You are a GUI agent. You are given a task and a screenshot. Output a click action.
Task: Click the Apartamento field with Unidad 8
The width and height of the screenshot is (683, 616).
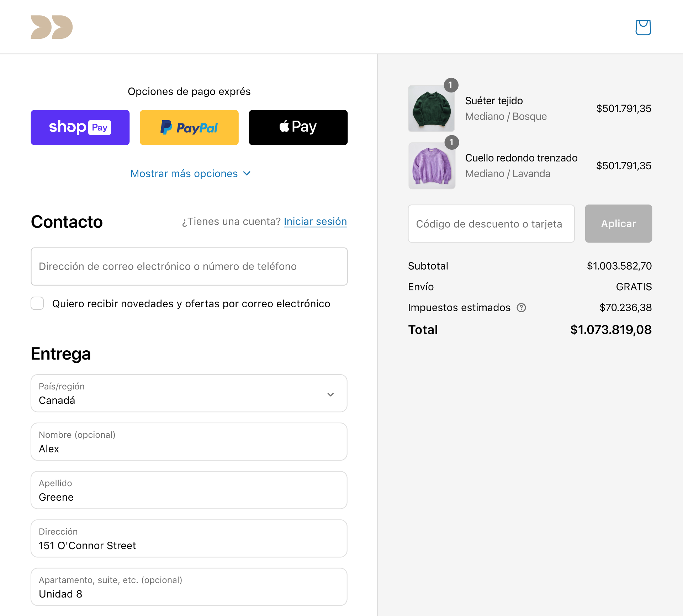coord(189,587)
